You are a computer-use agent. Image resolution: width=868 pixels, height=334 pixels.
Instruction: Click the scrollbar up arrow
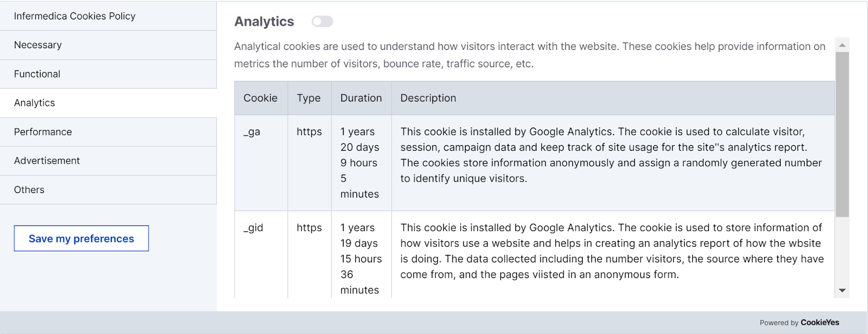(842, 45)
